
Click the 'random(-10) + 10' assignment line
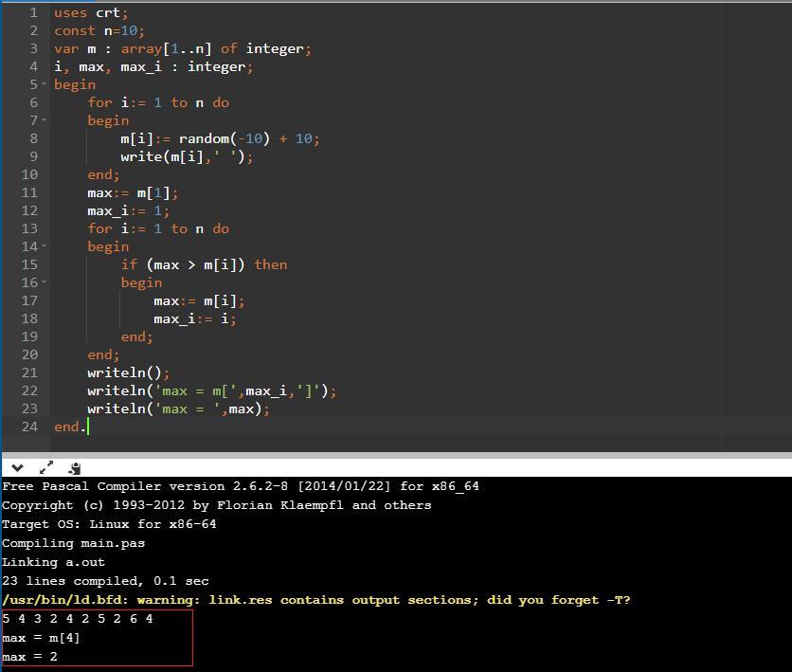pyautogui.click(x=220, y=139)
